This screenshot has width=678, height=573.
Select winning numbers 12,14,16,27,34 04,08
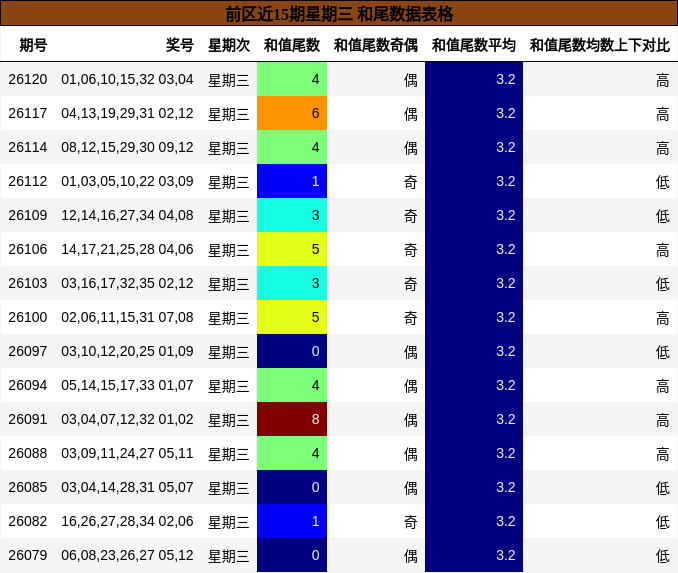127,215
